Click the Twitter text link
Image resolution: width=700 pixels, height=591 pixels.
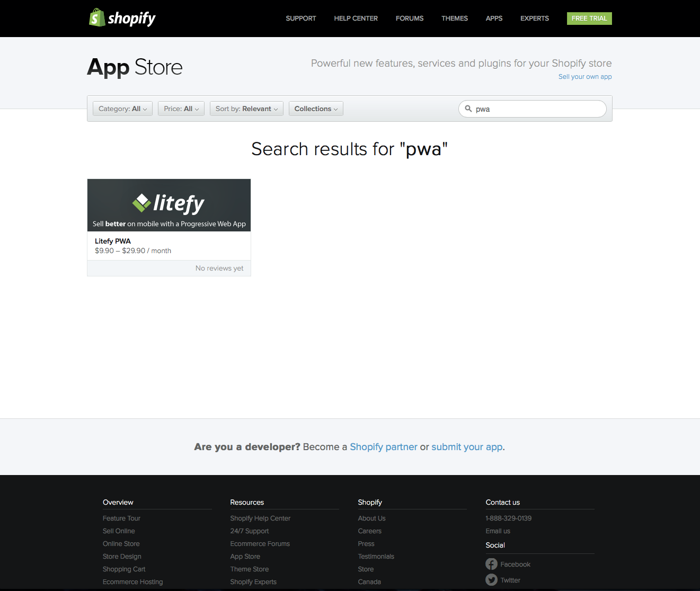(x=510, y=580)
